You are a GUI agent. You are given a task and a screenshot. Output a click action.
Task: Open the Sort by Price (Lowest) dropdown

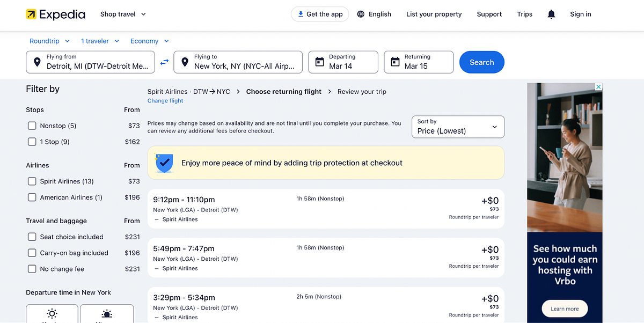pyautogui.click(x=458, y=127)
